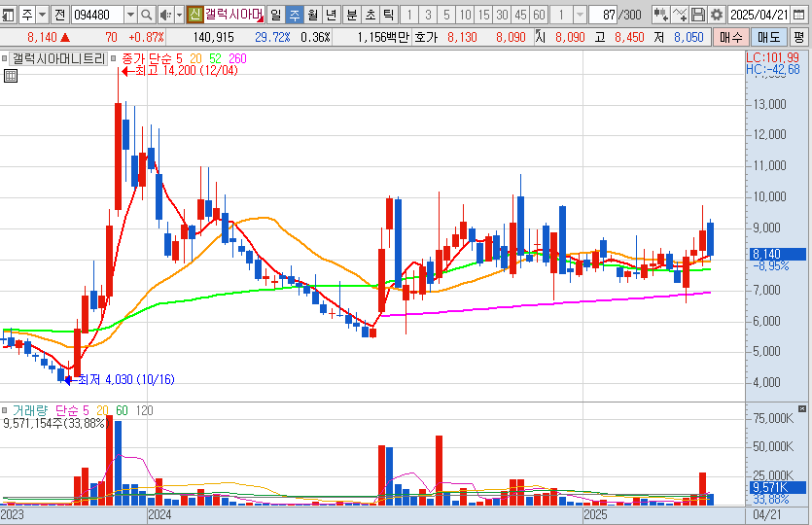Open stock search with magnifier icon

pyautogui.click(x=147, y=15)
